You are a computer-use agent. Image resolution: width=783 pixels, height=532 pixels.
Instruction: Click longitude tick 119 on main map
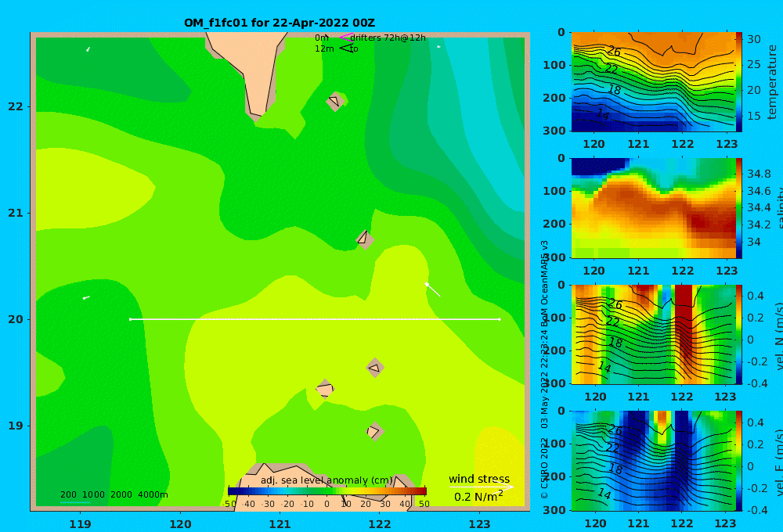point(80,524)
